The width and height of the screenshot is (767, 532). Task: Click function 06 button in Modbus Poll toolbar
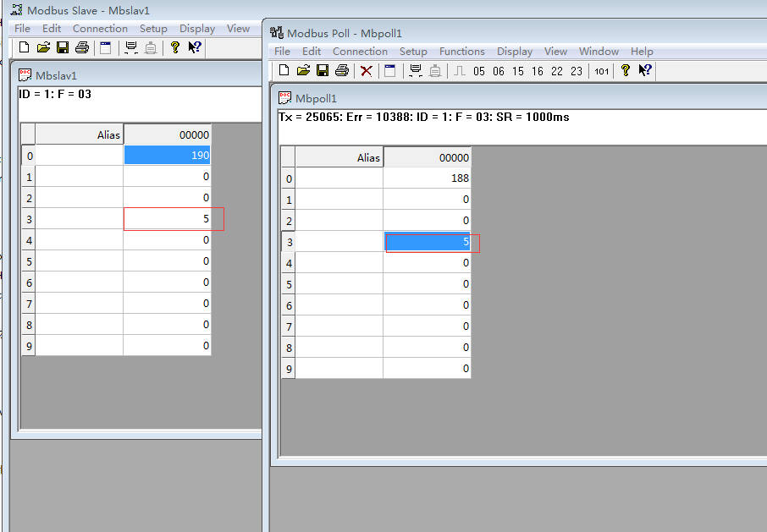point(499,71)
